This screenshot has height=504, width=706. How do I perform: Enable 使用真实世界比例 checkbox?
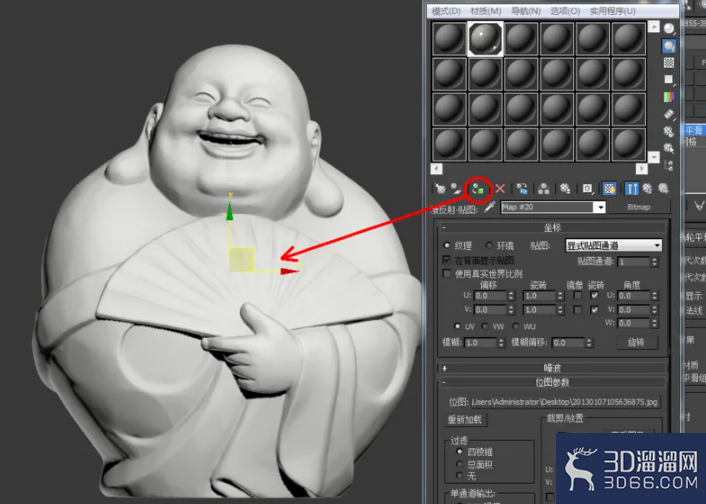[x=447, y=273]
